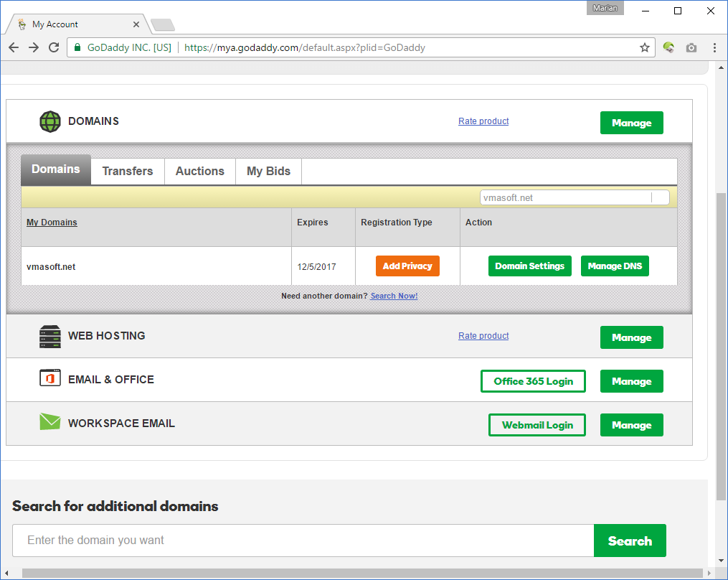The image size is (728, 580).
Task: Open the green browser extension icon
Action: coord(668,47)
